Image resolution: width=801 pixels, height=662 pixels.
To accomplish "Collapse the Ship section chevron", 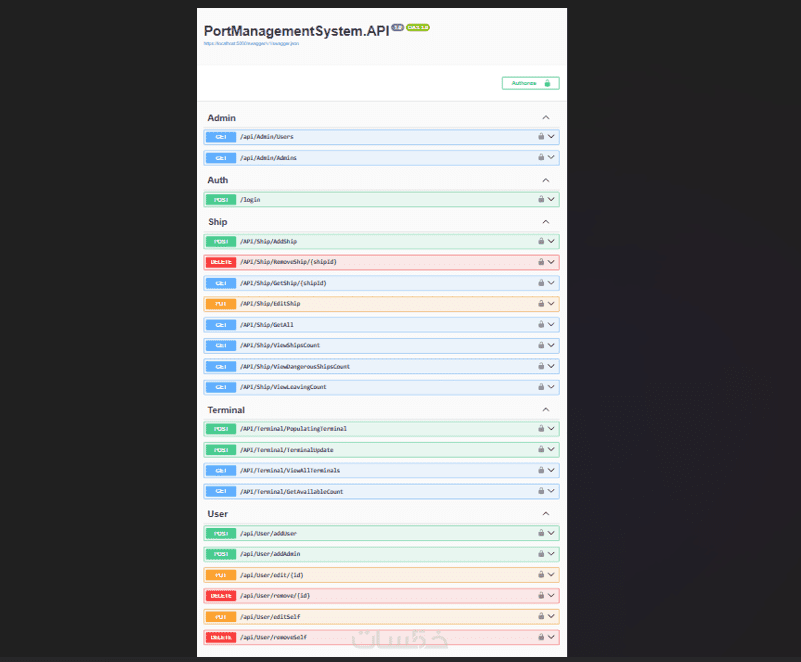I will point(546,222).
